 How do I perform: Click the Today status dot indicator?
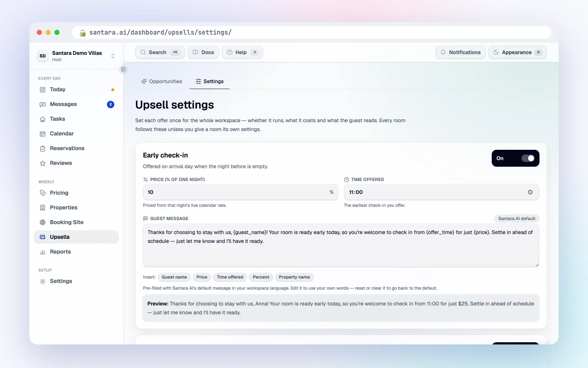click(x=113, y=90)
